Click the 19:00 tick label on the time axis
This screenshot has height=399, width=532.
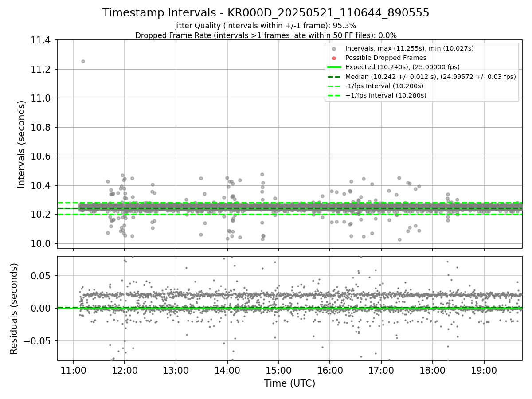pos(484,370)
